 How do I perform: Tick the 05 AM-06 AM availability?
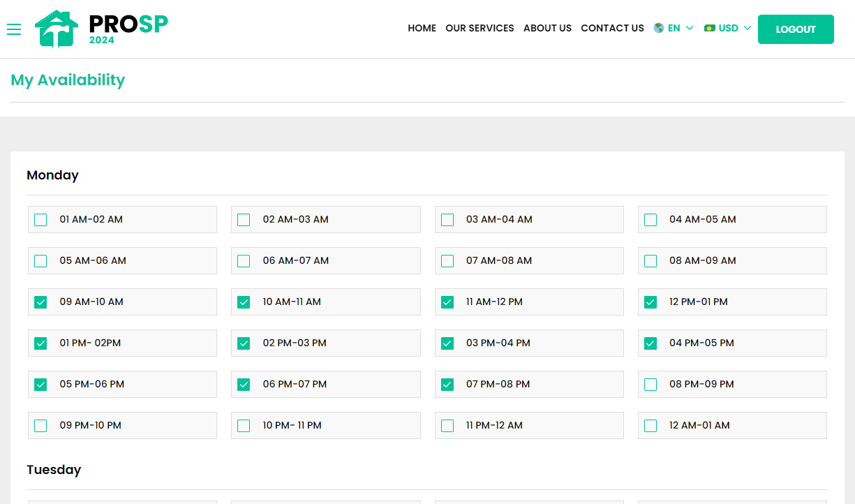click(x=40, y=261)
